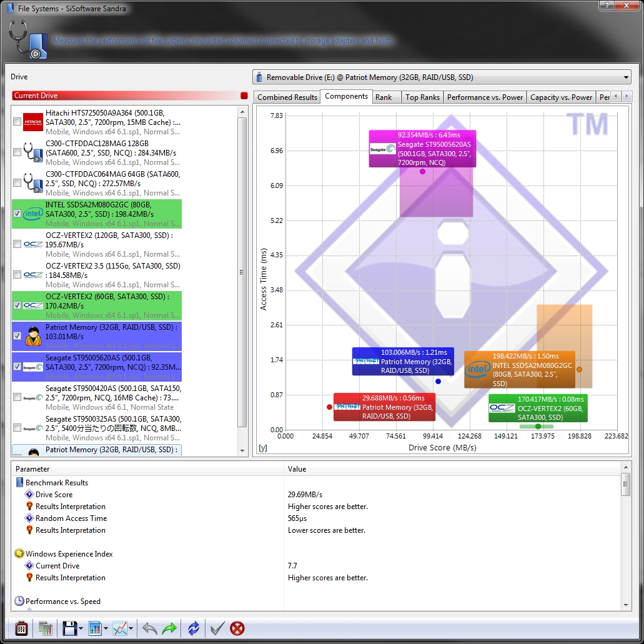This screenshot has width=644, height=644.
Task: Check the OCZ-VERTEX2 120GB checkbox
Action: coord(17,244)
